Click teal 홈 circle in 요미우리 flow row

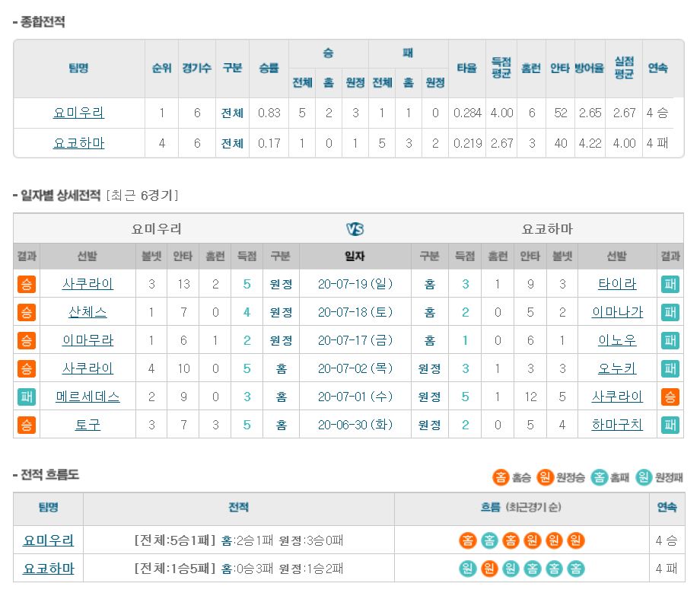pyautogui.click(x=489, y=540)
